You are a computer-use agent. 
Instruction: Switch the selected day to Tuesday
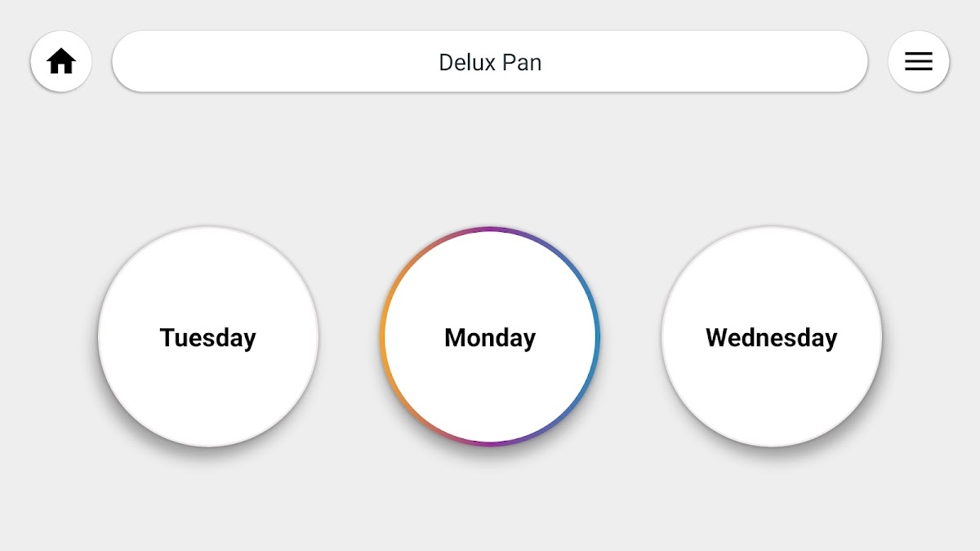pyautogui.click(x=208, y=336)
